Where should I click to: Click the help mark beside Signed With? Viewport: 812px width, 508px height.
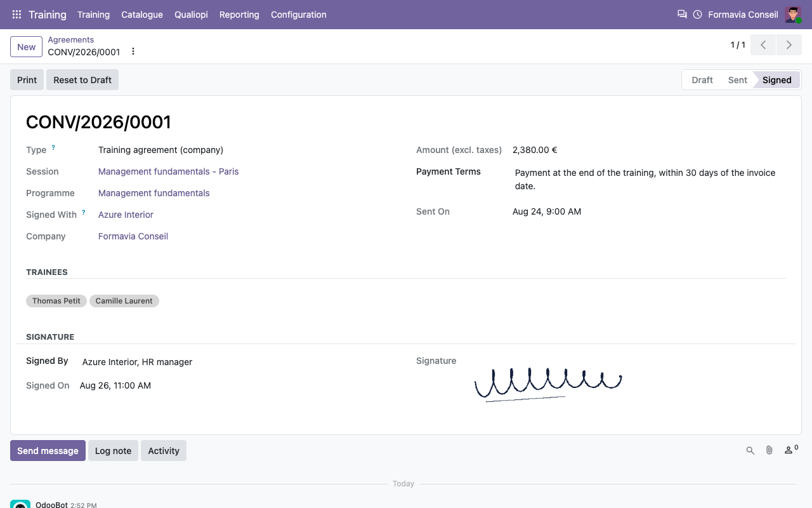pyautogui.click(x=83, y=212)
